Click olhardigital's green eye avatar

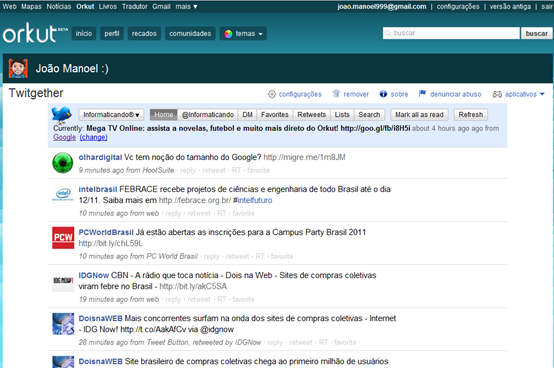(63, 163)
